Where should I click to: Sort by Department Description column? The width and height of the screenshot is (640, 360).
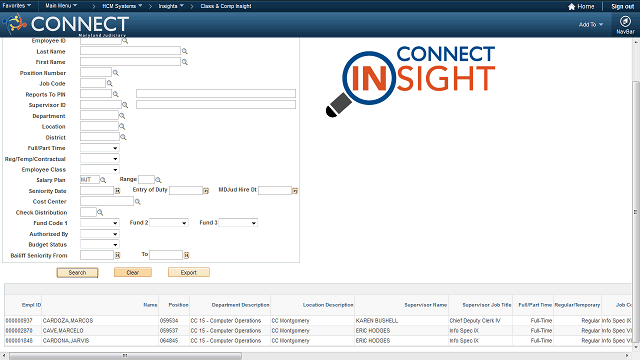coord(240,305)
